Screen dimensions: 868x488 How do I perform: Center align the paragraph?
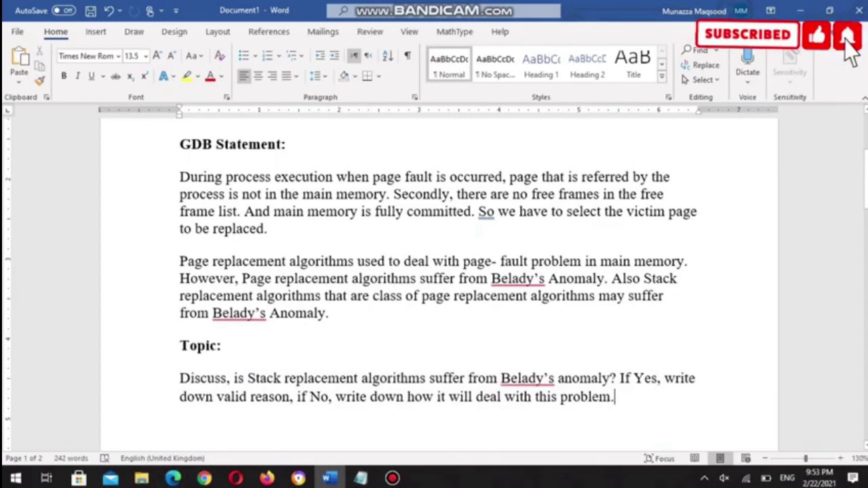(x=258, y=76)
